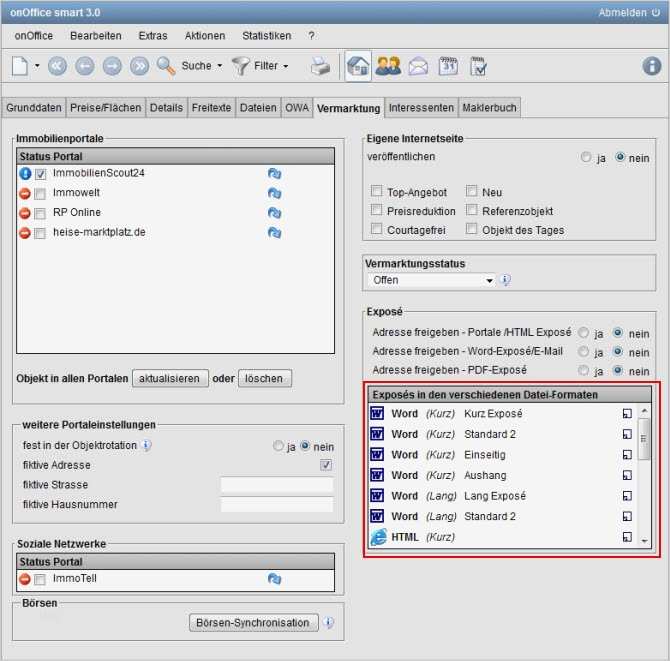This screenshot has height=661, width=670.
Task: Open the Aktionen menu
Action: [205, 36]
